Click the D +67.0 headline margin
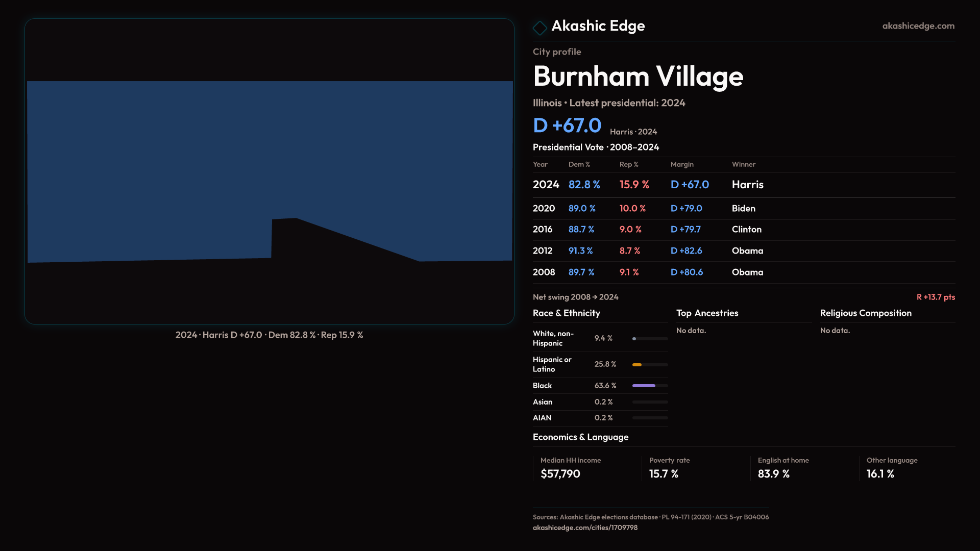 (567, 126)
